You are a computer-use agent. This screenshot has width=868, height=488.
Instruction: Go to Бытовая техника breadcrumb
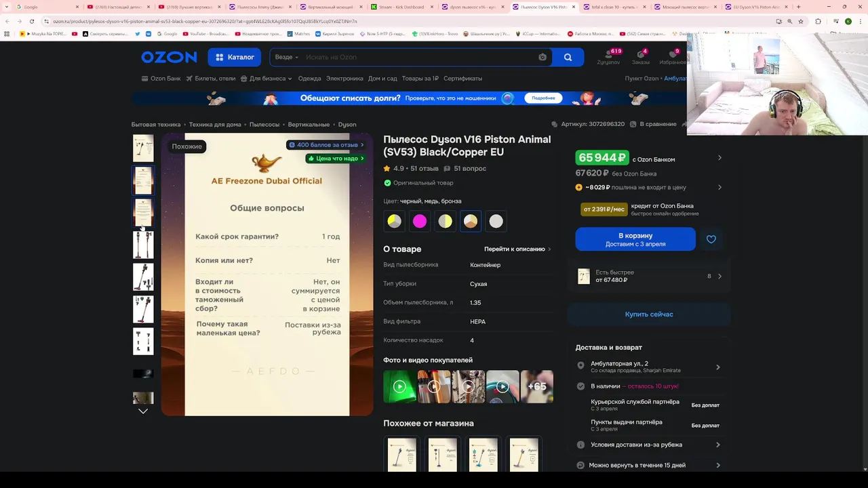coord(156,125)
